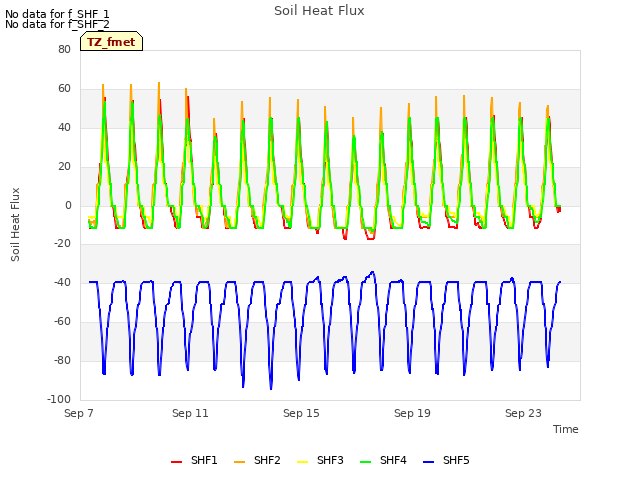Click the -40 y-axis tick label
The image size is (640, 480).
pos(62,282)
